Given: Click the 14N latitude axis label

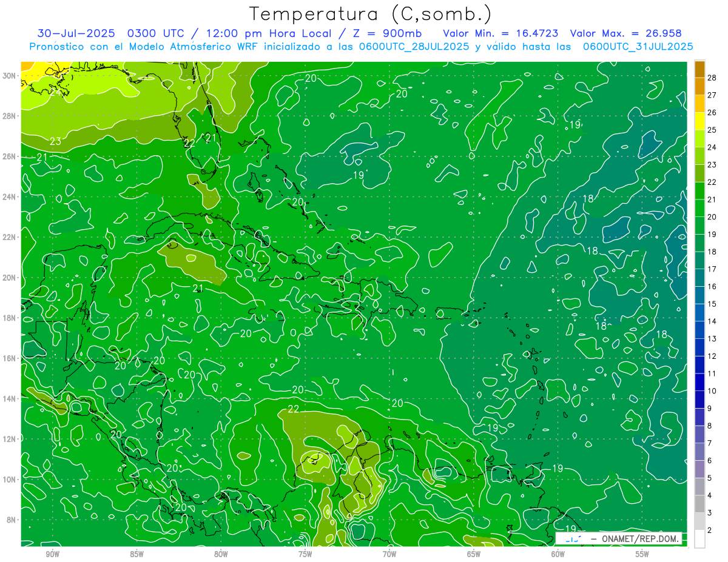Looking at the screenshot, I should pos(9,398).
